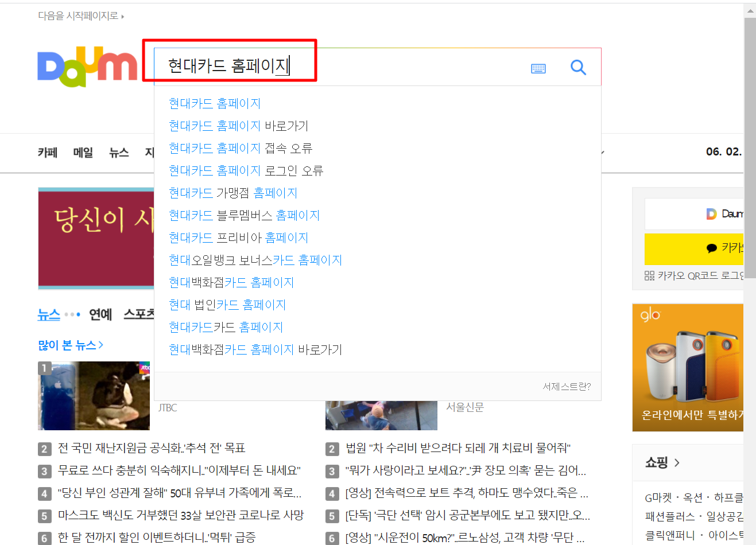Click the 서제스트란? help link
756x545 pixels.
[x=567, y=387]
